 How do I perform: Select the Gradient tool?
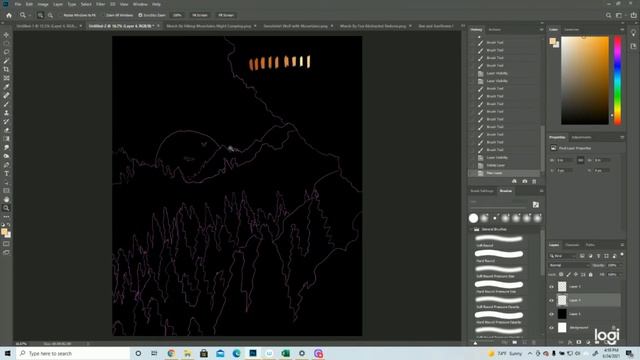[x=6, y=139]
